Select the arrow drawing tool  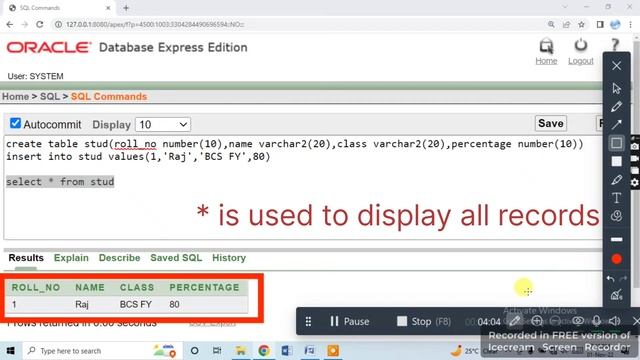[616, 124]
